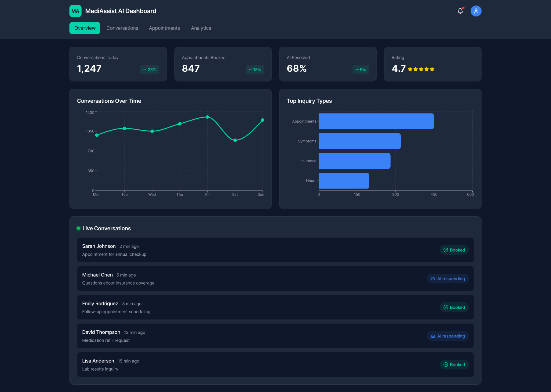Switch to the Conversations tab

tap(122, 28)
